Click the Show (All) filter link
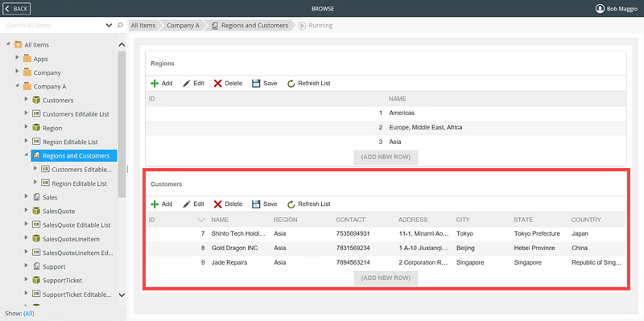 [x=29, y=314]
